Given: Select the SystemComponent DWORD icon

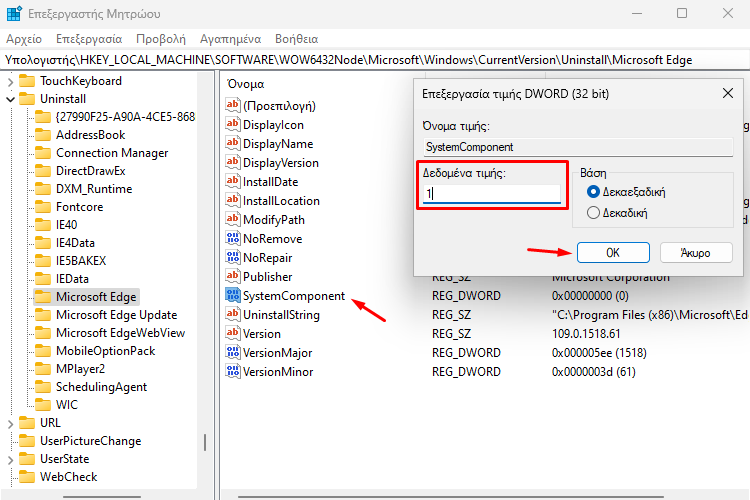Looking at the screenshot, I should (x=232, y=296).
